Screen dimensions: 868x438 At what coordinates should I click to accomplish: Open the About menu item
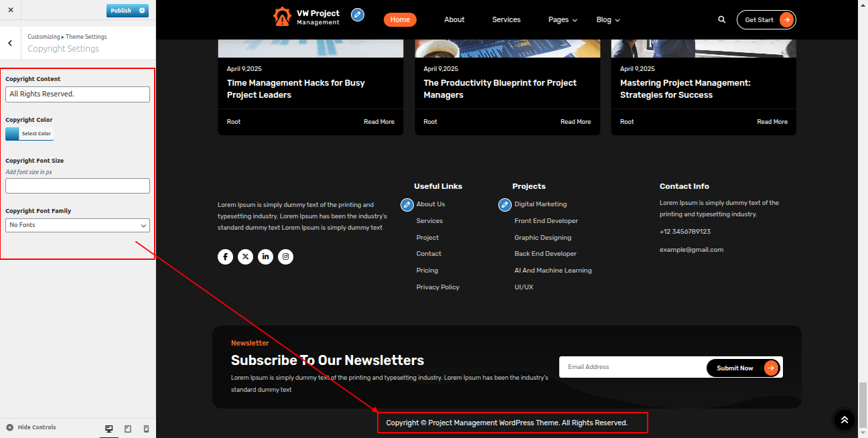pos(454,20)
